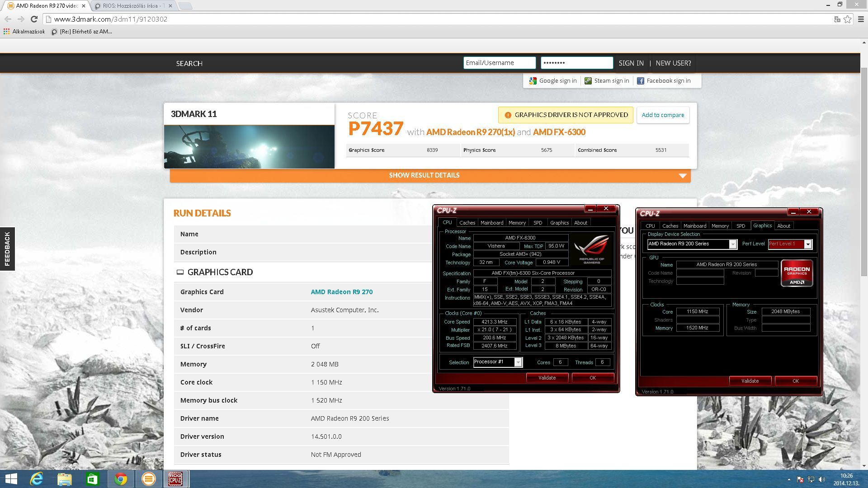Open AMD Radeon R9 270 graphics card link
Screen dimensions: 868x488
click(x=342, y=292)
